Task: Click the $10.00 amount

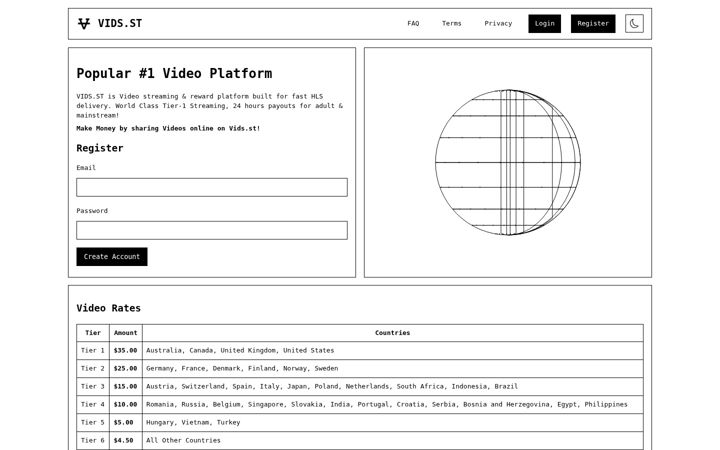Action: (125, 405)
